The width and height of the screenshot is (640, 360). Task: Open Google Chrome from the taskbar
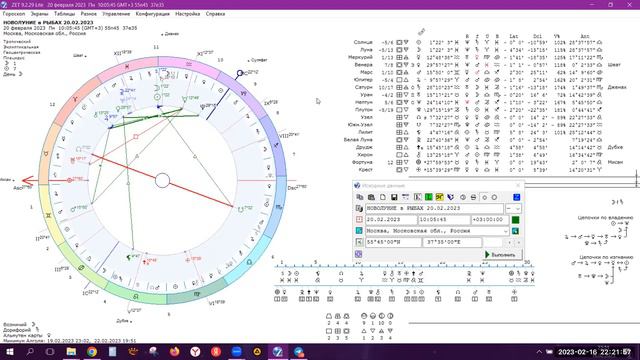tap(92, 351)
